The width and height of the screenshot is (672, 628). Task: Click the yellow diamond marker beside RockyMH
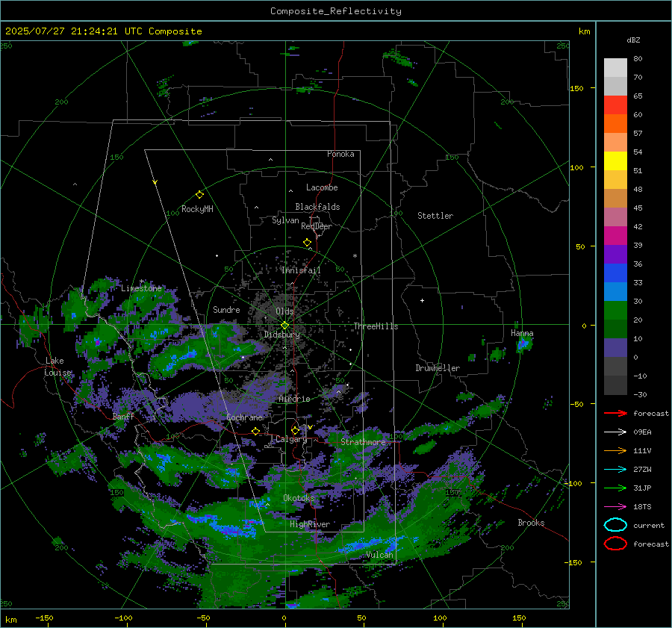pyautogui.click(x=199, y=195)
